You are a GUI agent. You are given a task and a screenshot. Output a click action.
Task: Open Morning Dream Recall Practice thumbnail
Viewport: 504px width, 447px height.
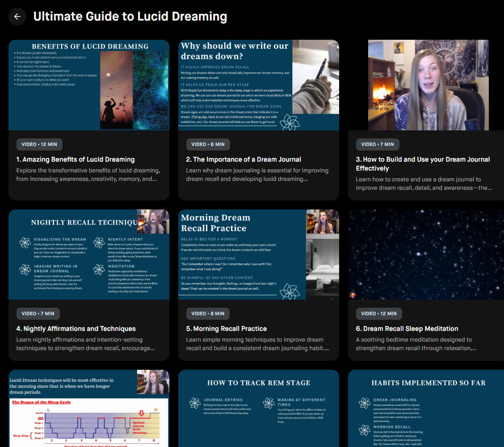[258, 255]
